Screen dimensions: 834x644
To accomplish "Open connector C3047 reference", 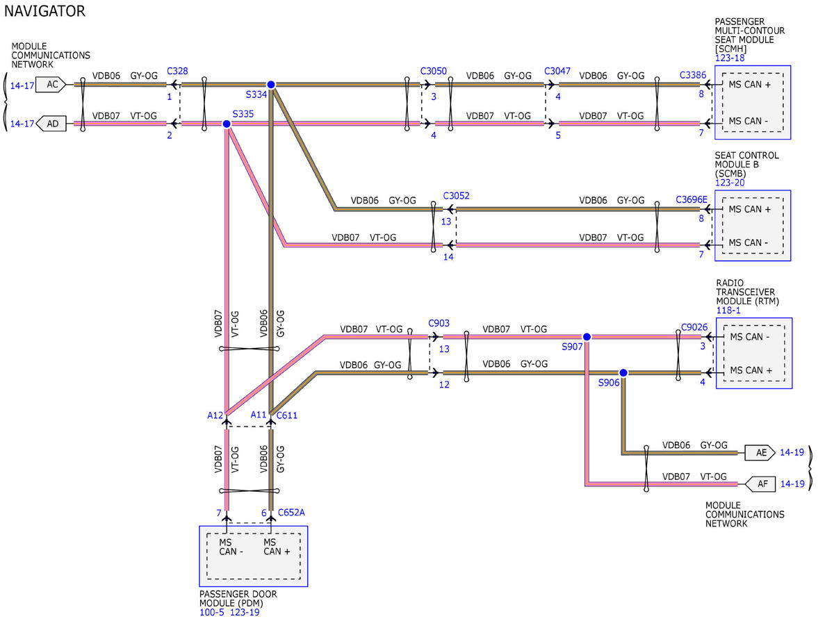I will (x=557, y=71).
